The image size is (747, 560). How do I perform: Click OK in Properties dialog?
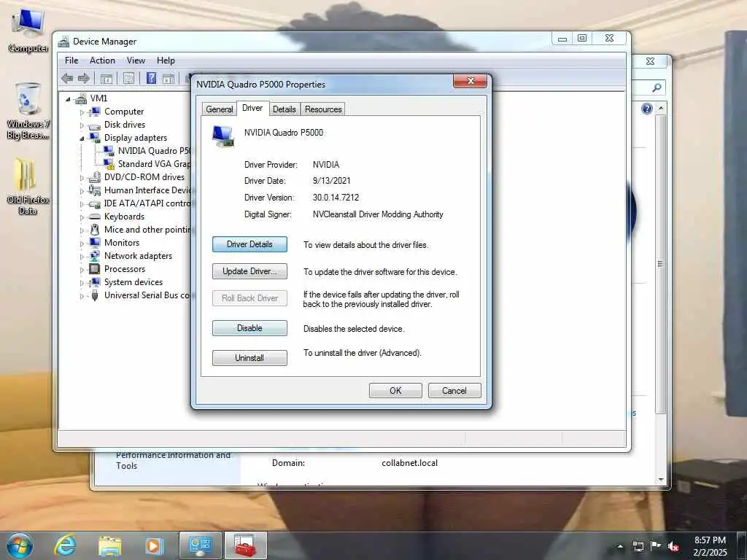[x=395, y=391]
